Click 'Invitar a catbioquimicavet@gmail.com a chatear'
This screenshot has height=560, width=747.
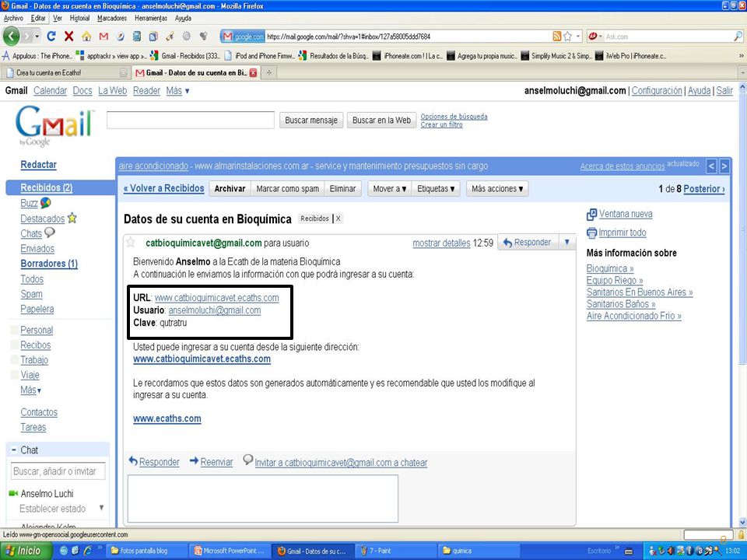341,462
